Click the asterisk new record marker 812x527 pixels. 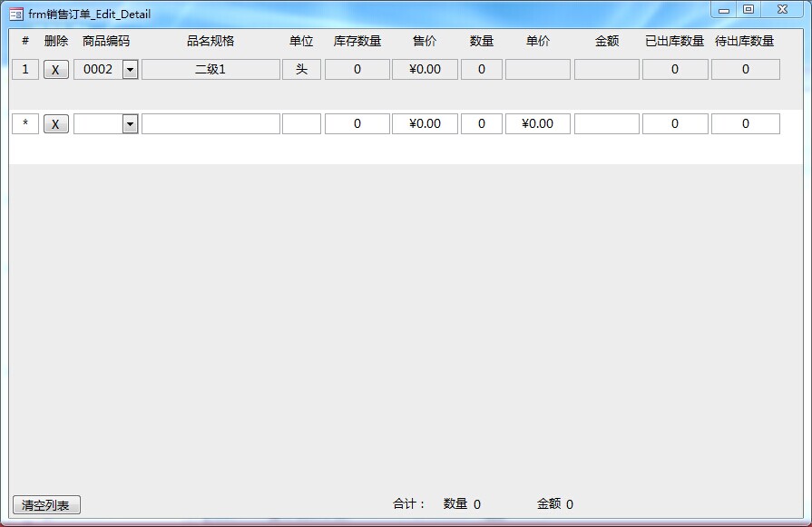(25, 123)
